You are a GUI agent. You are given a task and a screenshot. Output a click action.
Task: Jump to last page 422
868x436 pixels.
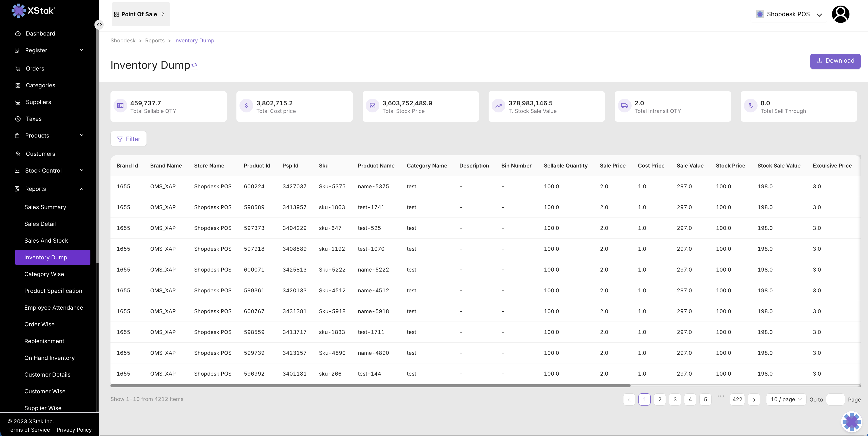point(737,399)
